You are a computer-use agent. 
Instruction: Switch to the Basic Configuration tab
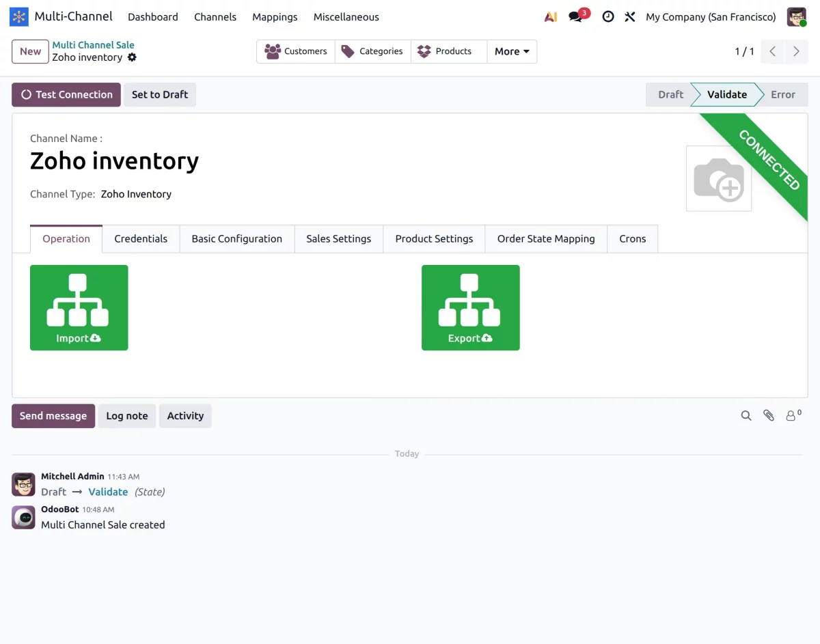(x=237, y=239)
